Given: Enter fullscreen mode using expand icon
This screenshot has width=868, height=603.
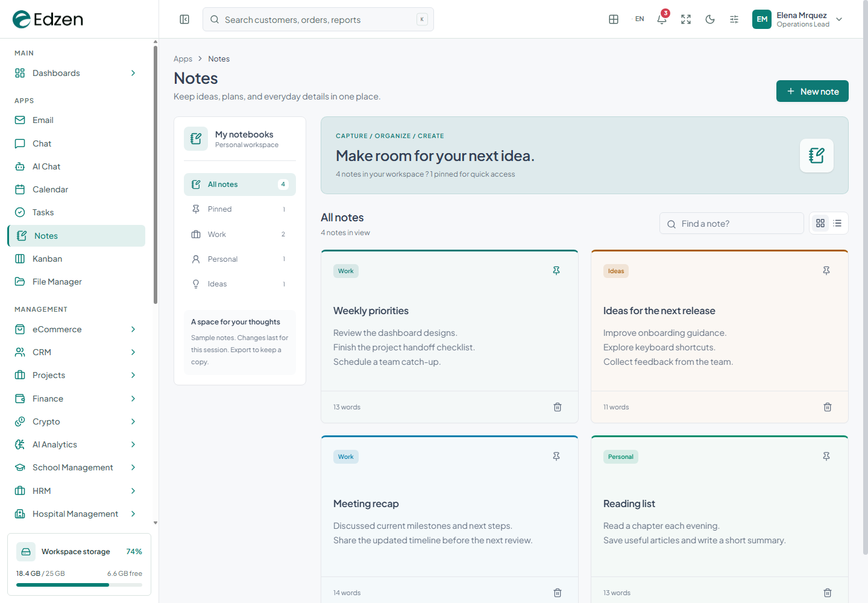Looking at the screenshot, I should pos(686,19).
